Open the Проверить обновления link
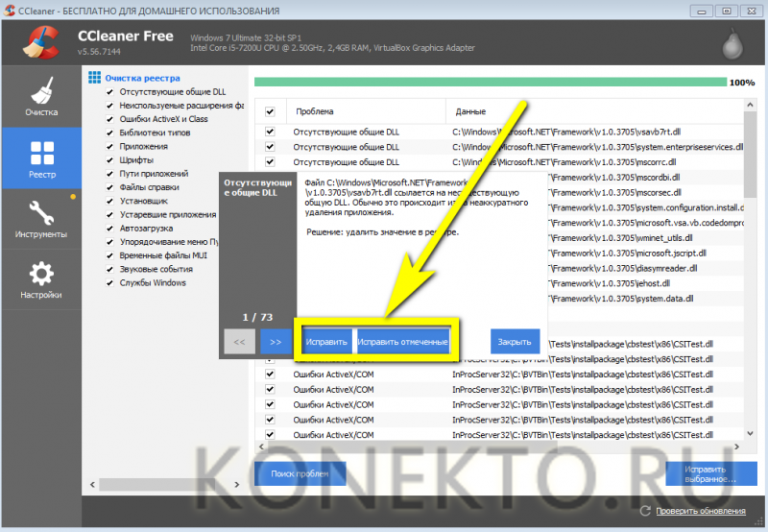This screenshot has width=768, height=532. [x=701, y=511]
